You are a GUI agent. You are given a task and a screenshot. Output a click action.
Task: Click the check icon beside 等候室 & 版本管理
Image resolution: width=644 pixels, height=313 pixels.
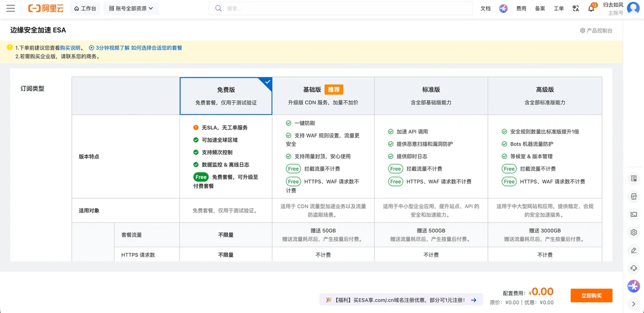504,156
